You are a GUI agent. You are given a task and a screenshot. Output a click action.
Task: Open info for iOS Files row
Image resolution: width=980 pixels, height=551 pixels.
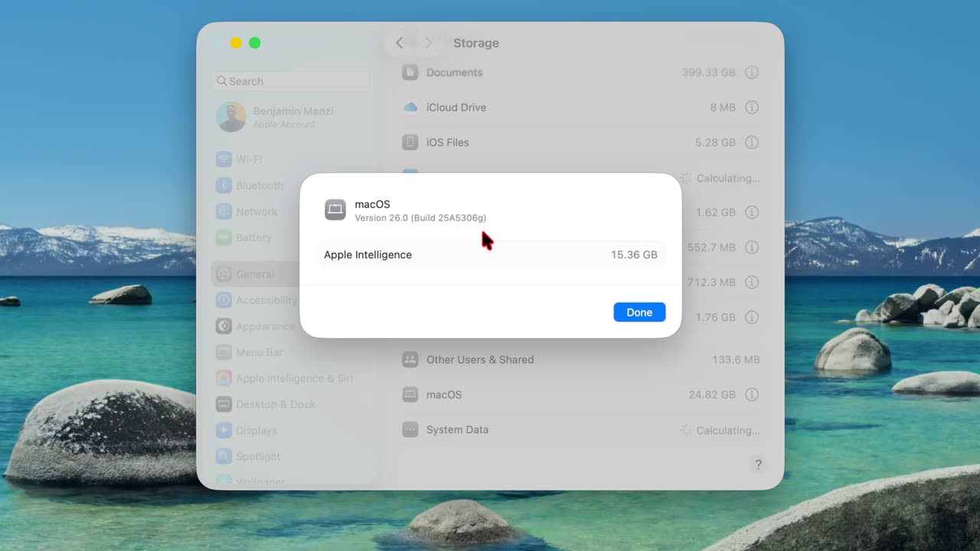pyautogui.click(x=752, y=142)
